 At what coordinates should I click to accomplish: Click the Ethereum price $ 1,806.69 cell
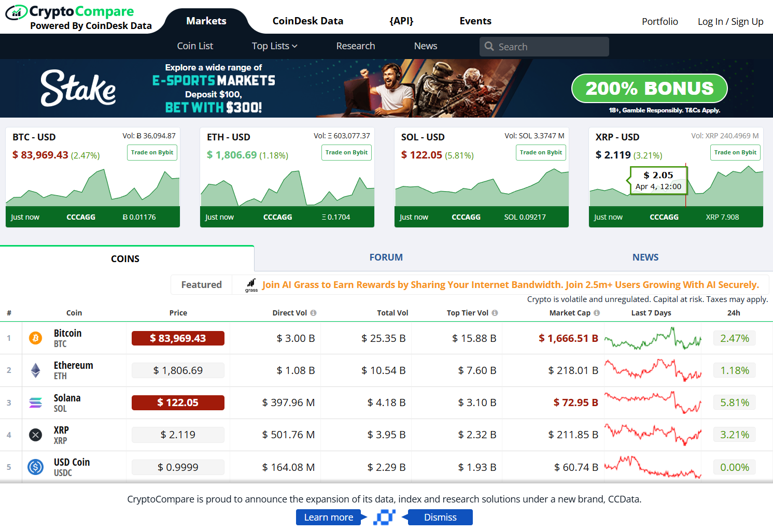(178, 370)
